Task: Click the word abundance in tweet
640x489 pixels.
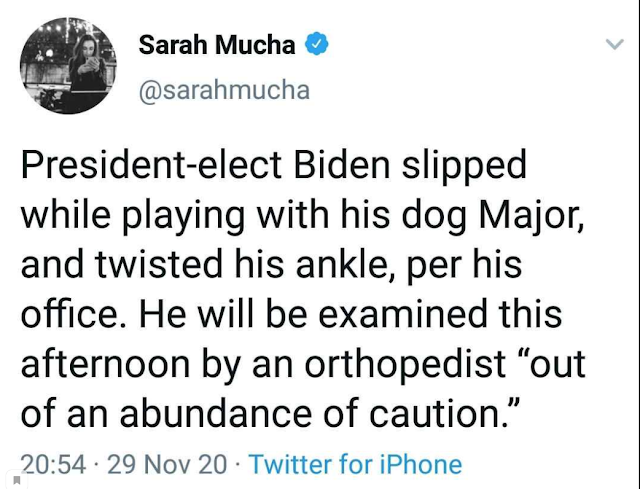Action: tap(216, 414)
